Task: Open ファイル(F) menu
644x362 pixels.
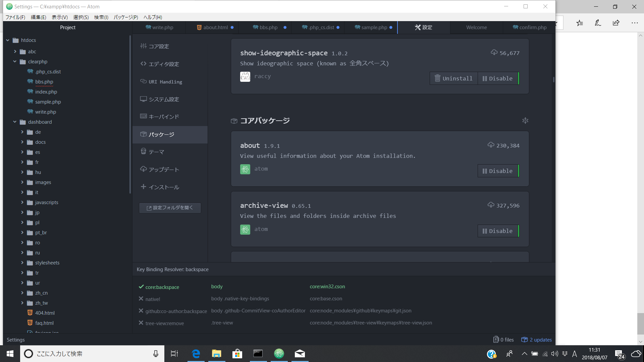Action: pyautogui.click(x=15, y=17)
